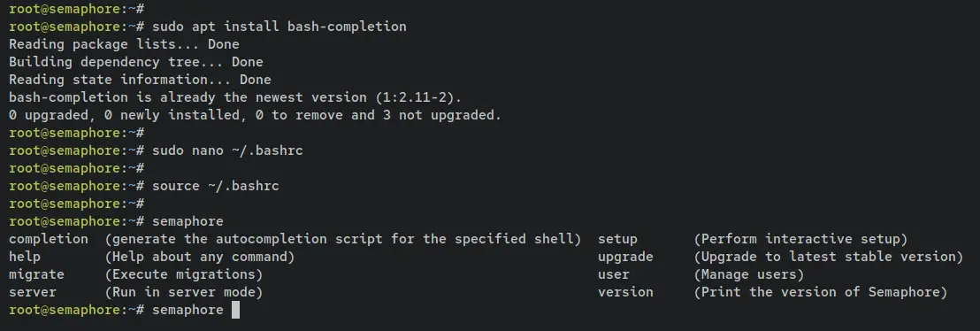Select the 'completion' autocomplete option
Viewport: 980px width, 331px height.
49,239
